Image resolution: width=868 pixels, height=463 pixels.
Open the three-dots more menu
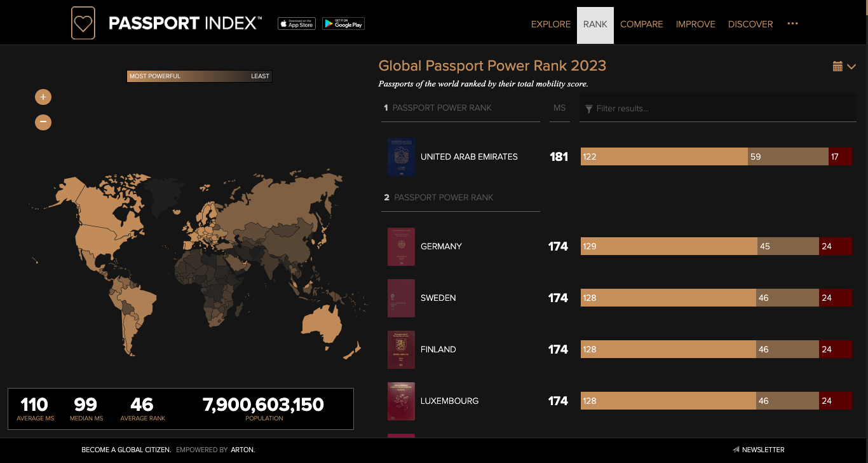coord(792,24)
